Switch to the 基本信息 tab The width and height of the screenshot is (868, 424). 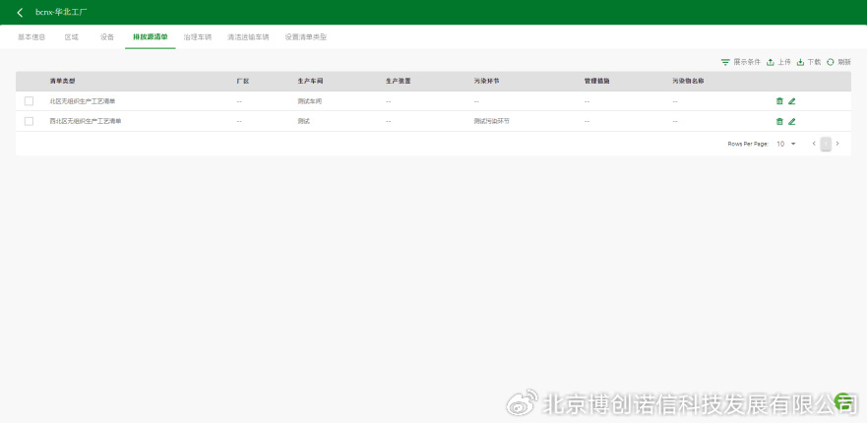tap(31, 37)
